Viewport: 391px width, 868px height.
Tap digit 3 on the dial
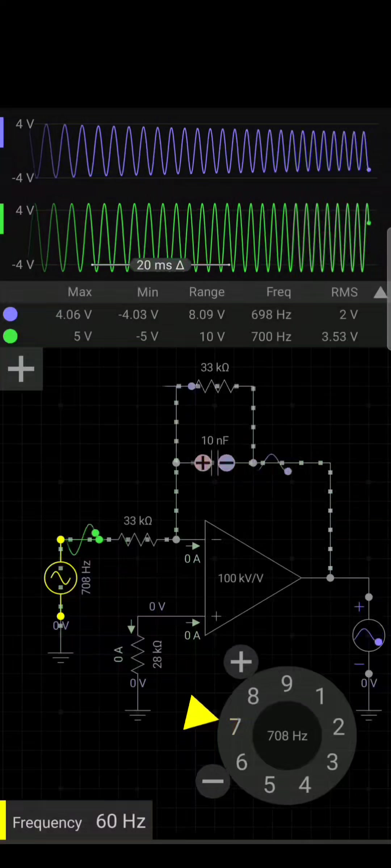(332, 762)
